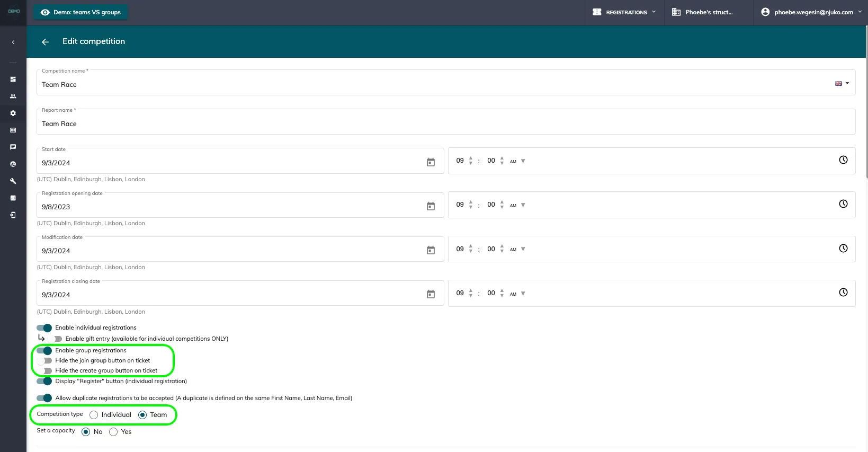Image resolution: width=868 pixels, height=452 pixels.
Task: Click the Demo: teams VS groups button
Action: 80,12
